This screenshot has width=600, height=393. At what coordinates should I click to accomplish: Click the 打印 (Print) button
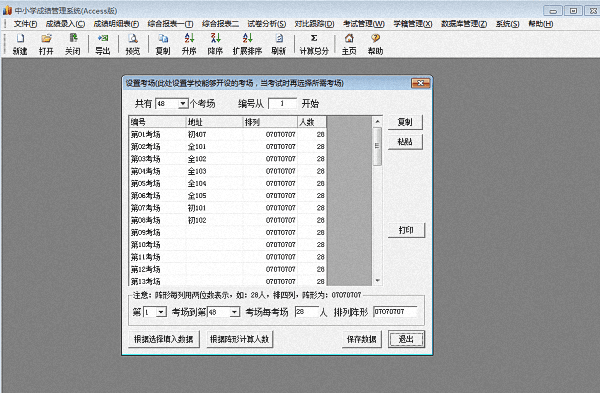406,230
